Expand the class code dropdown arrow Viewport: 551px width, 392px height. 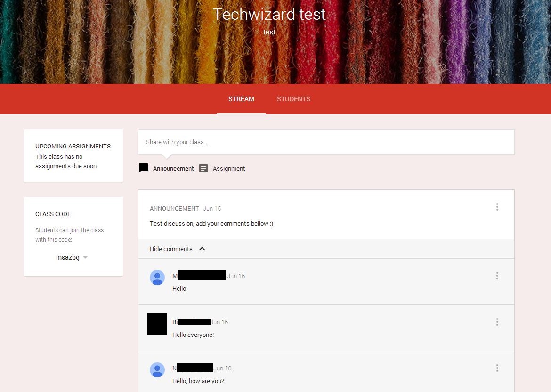coord(85,258)
